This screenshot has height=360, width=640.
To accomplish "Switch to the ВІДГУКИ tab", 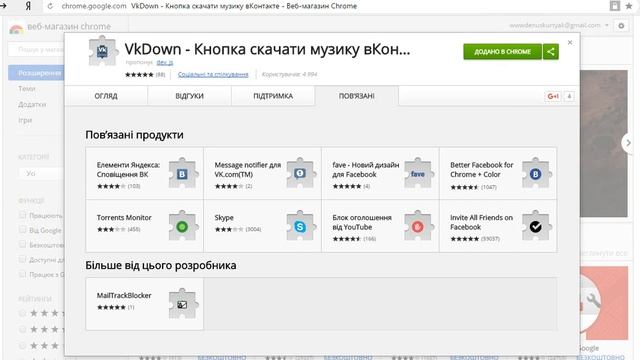I will [189, 96].
